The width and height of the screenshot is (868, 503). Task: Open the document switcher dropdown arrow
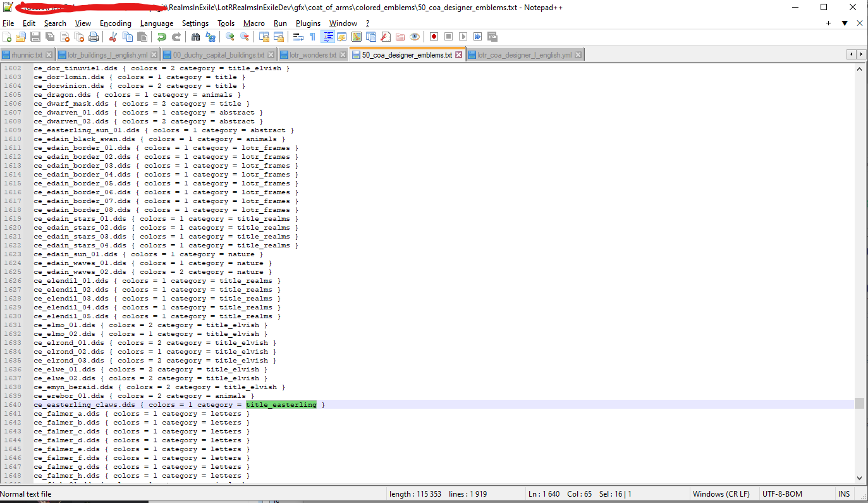click(x=845, y=23)
